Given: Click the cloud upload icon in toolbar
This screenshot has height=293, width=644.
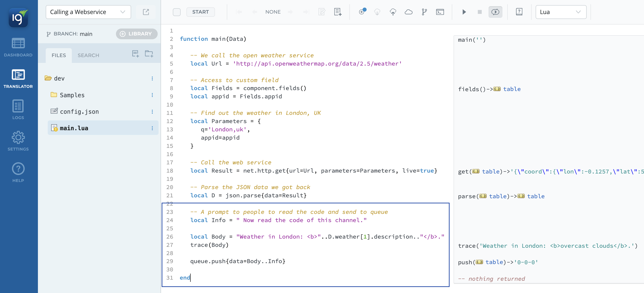Looking at the screenshot, I should pyautogui.click(x=393, y=12).
